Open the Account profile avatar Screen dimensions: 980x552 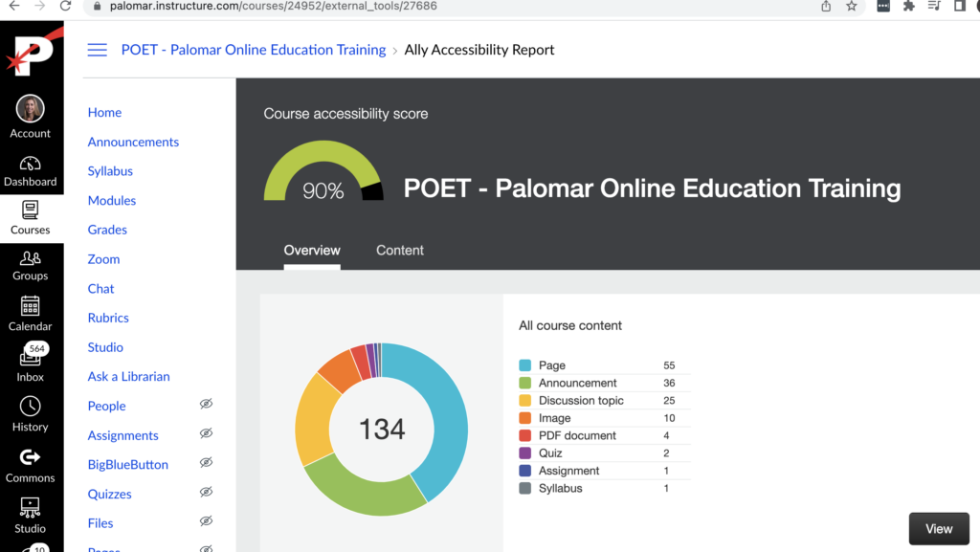[x=30, y=109]
